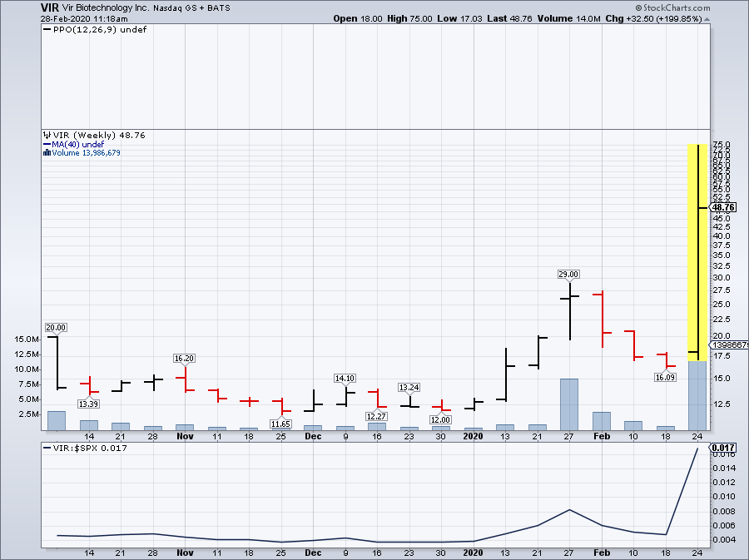Click the 0.004 ratio axis label

[x=724, y=540]
